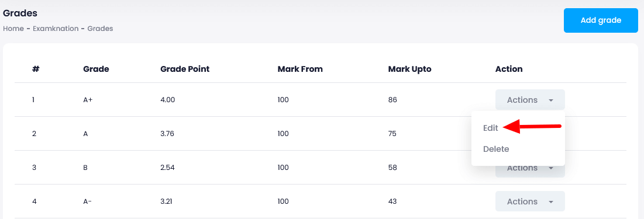Open the Actions dropdown for grade A-

(x=530, y=201)
